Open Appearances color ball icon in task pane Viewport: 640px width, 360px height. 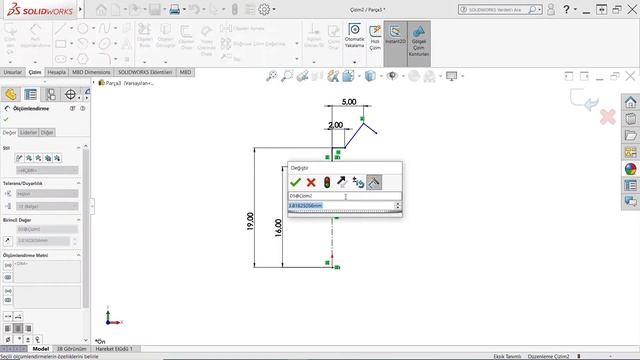pos(630,169)
